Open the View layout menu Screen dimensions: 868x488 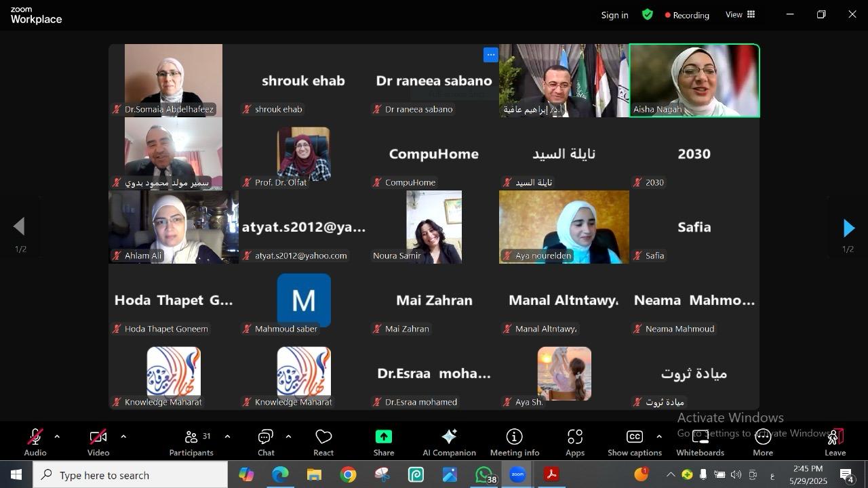tap(740, 14)
